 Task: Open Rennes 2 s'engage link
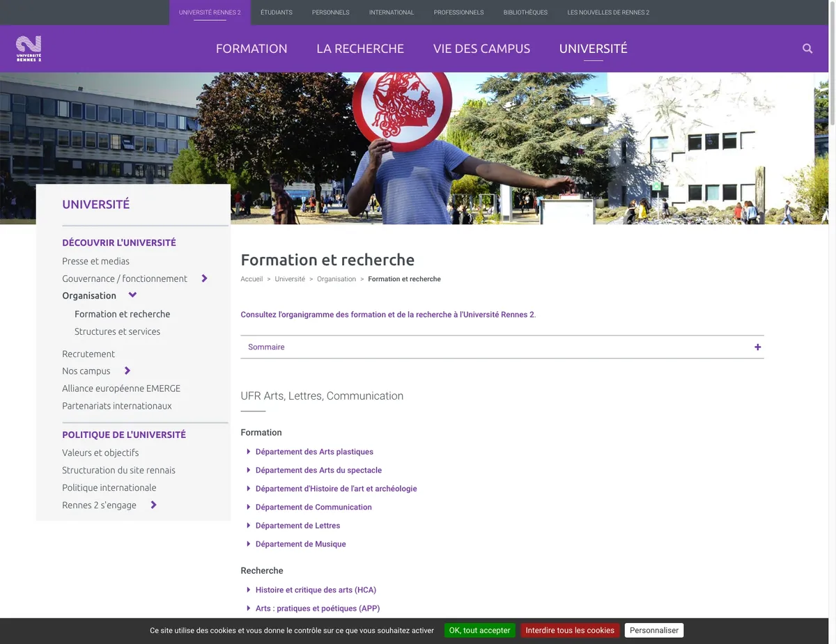click(99, 505)
